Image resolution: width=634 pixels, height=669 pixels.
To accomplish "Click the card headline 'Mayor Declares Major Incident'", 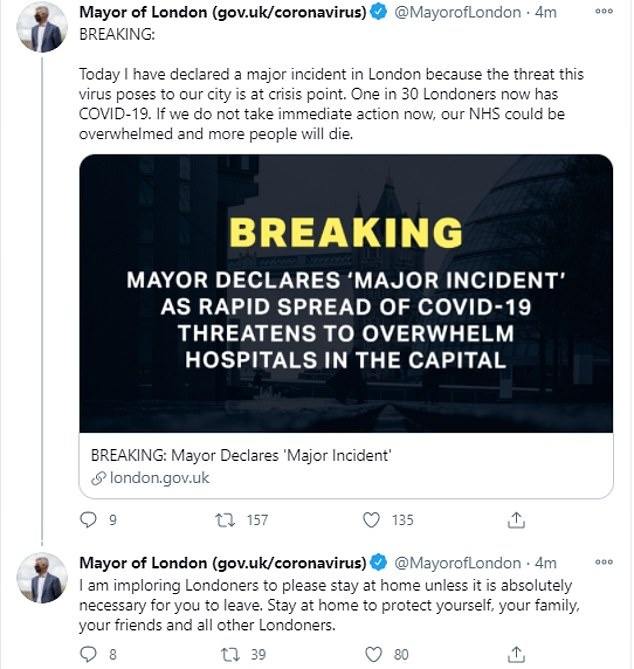I will pos(240,456).
